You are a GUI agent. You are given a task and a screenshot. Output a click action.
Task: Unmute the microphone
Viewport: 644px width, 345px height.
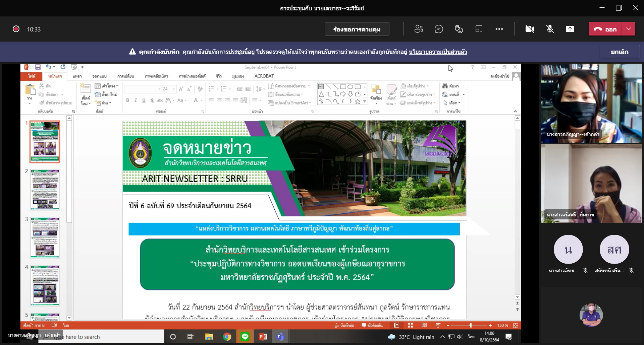[550, 29]
